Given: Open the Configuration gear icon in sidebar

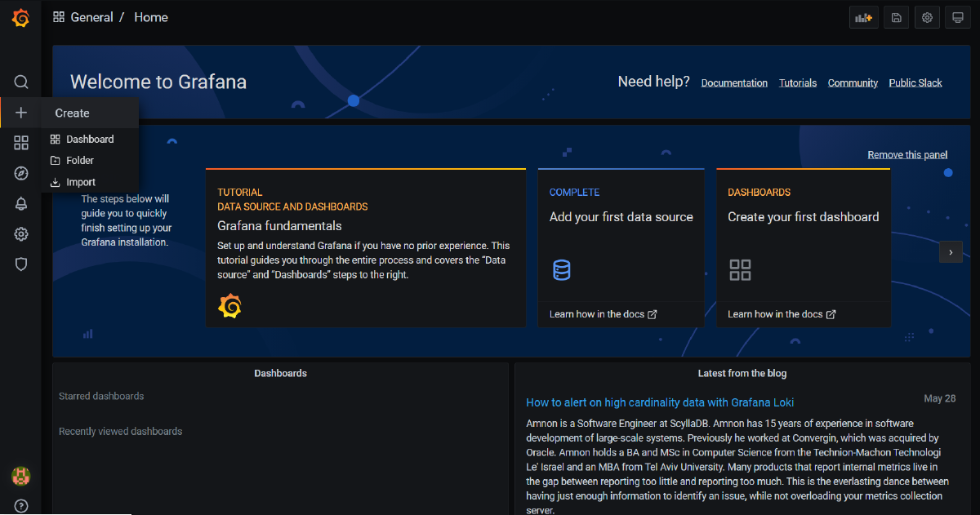Looking at the screenshot, I should [x=21, y=234].
